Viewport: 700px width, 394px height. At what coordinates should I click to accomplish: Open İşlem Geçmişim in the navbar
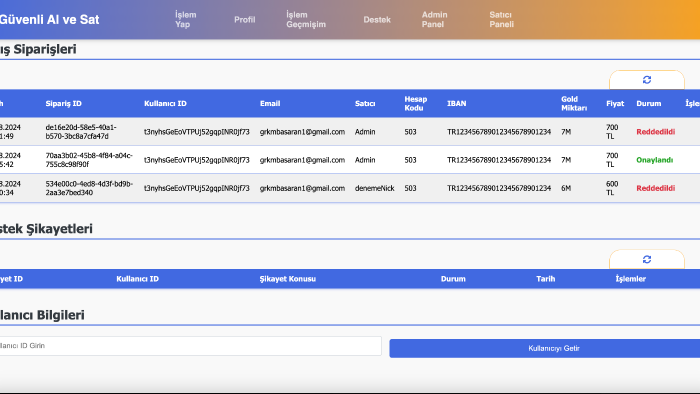pos(306,20)
